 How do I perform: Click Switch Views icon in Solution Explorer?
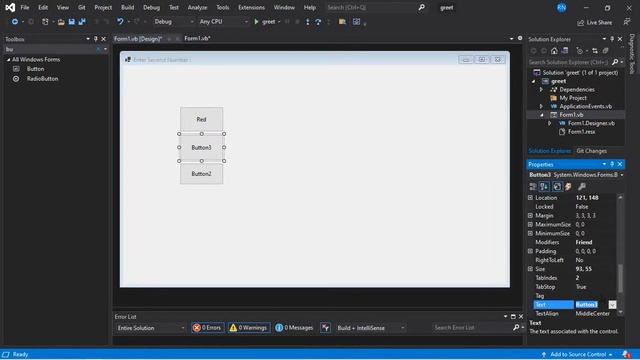pyautogui.click(x=565, y=51)
